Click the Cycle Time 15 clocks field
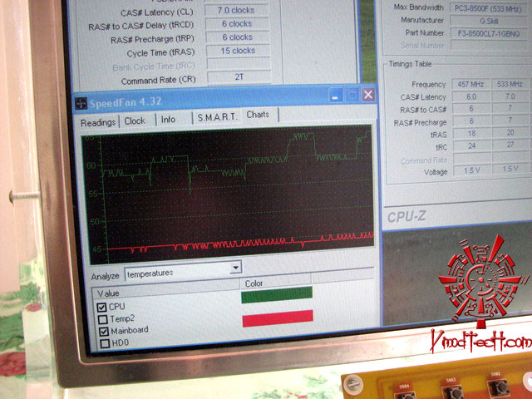The image size is (532, 399). pos(239,51)
